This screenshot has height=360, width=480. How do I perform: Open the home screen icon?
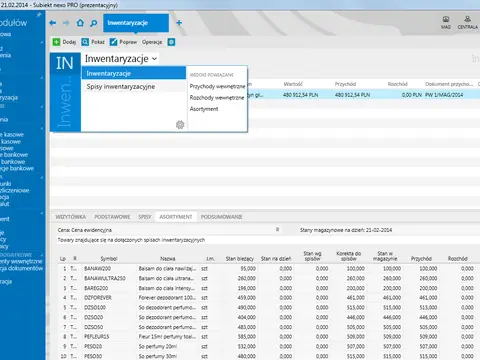click(x=80, y=23)
